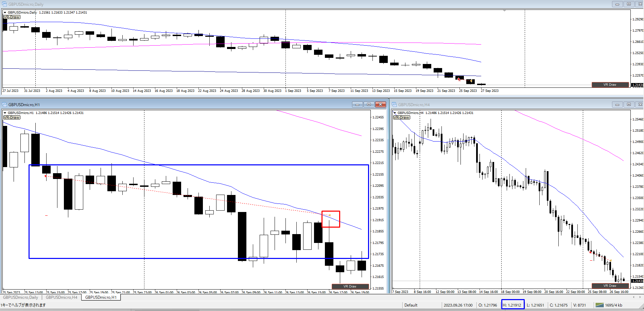Maximize the GBPUSDmicro,H4 window
Screen dimensions: 644x311
click(x=629, y=104)
